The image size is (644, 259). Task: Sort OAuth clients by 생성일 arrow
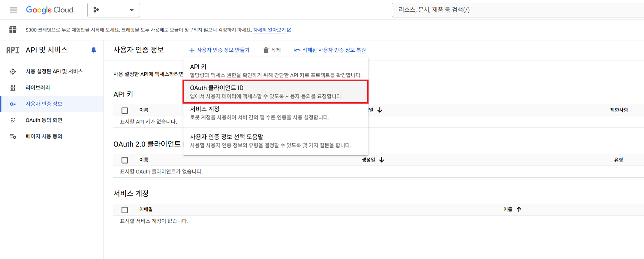[x=381, y=160]
